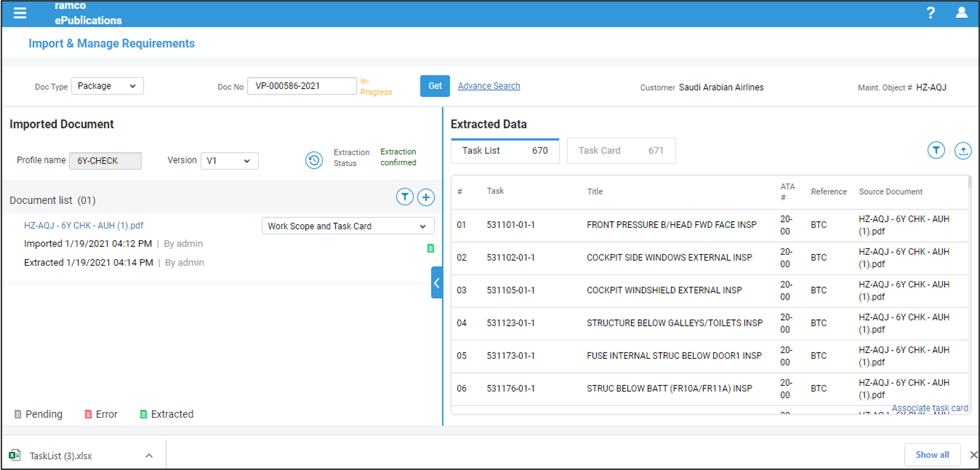Click Show all downloads button
980x470 pixels.
[x=932, y=455]
